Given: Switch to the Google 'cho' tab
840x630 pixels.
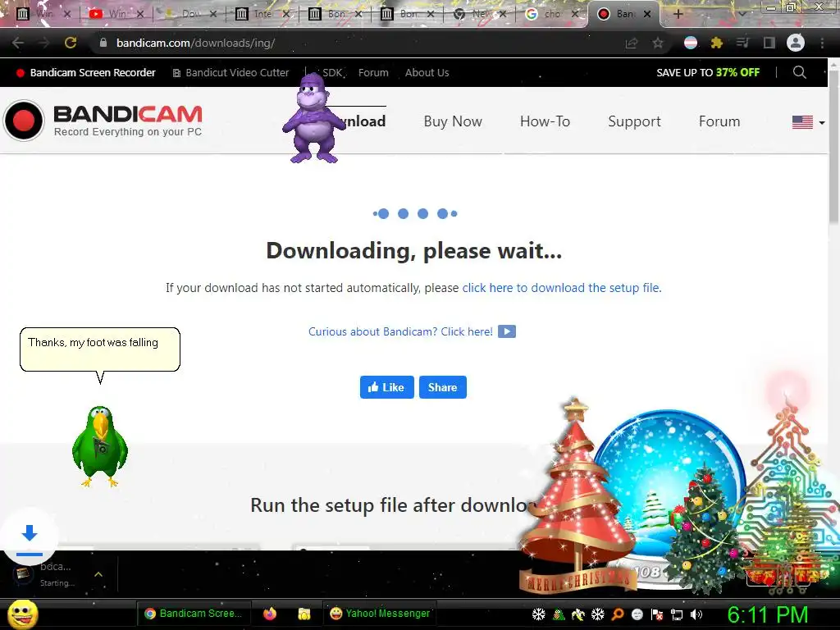Looking at the screenshot, I should [552, 14].
